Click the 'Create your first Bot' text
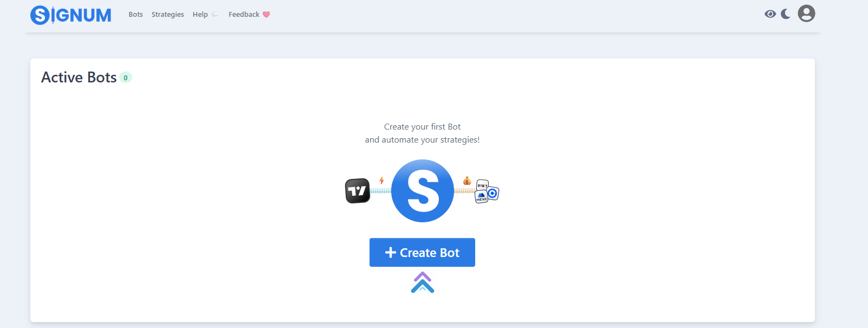The image size is (868, 328). 422,127
